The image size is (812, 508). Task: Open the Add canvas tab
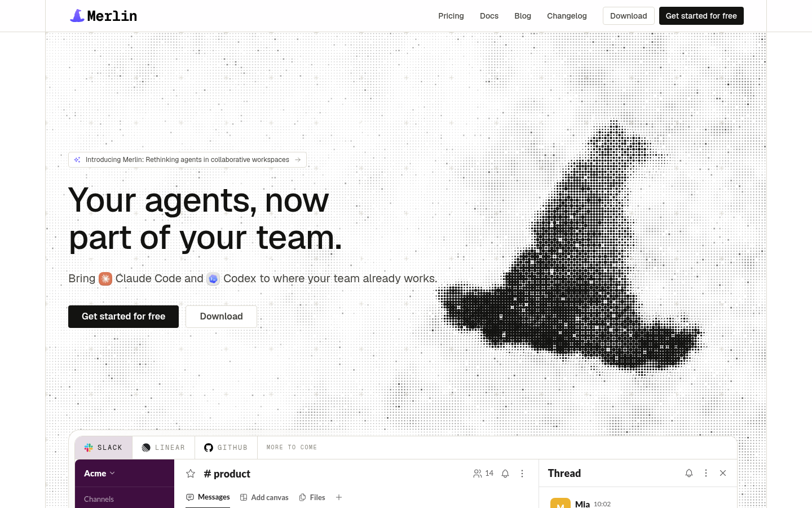[x=264, y=497]
